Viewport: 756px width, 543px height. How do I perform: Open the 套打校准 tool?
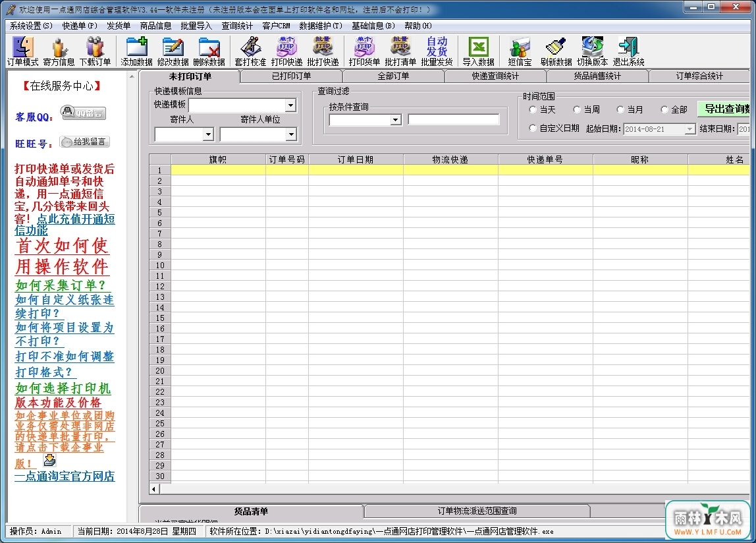(x=250, y=51)
